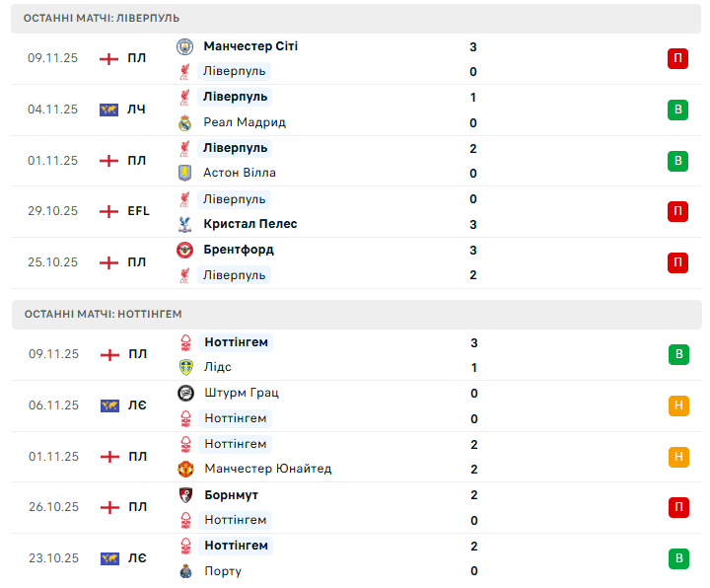Click the ЛЧ league flag icon
This screenshot has height=588, width=710.
coord(108,110)
